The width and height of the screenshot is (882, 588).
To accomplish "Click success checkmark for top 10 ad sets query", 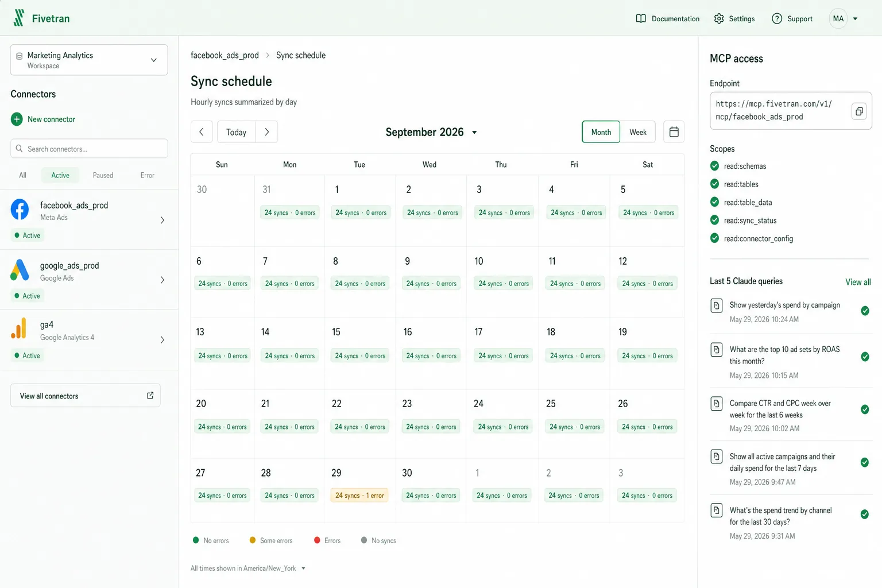I will (865, 357).
